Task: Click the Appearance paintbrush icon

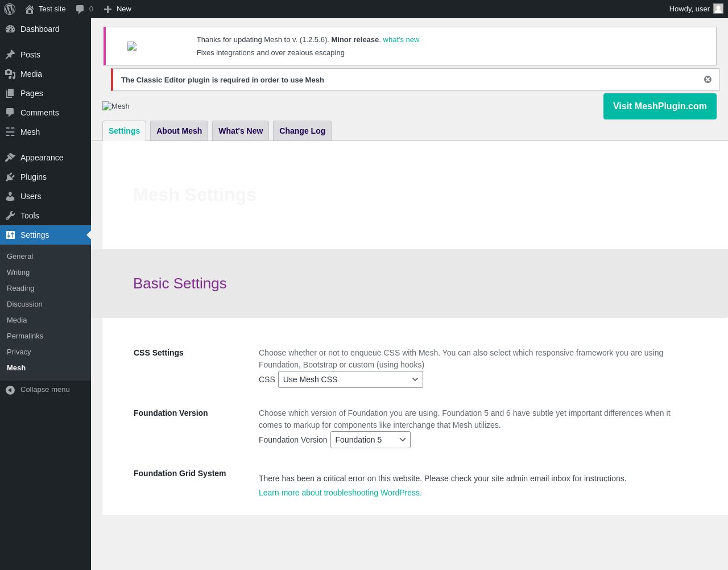Action: point(10,158)
